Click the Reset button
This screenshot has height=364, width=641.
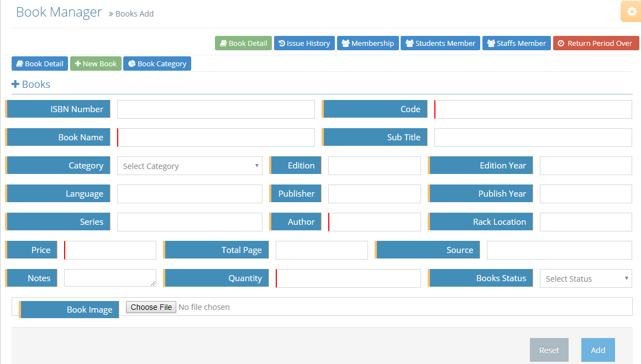[x=549, y=350]
